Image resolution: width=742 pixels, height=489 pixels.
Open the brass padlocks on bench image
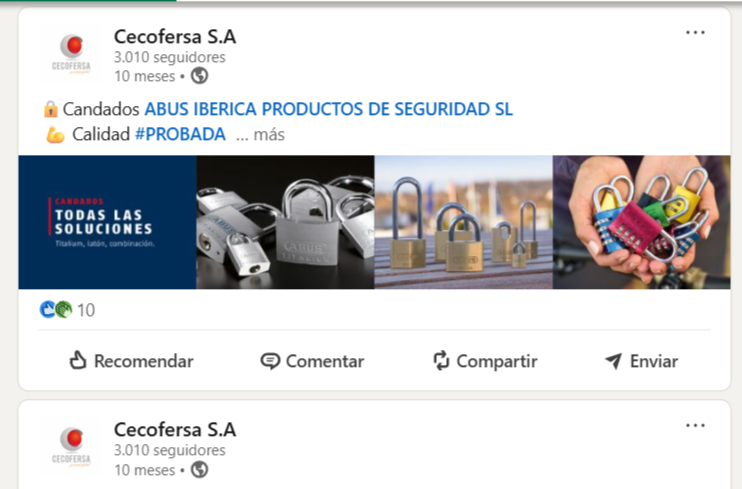click(464, 222)
